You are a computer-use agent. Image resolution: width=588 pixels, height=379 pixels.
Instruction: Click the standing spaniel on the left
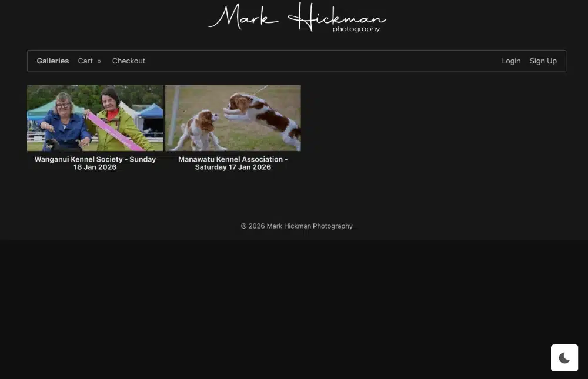[x=201, y=129]
